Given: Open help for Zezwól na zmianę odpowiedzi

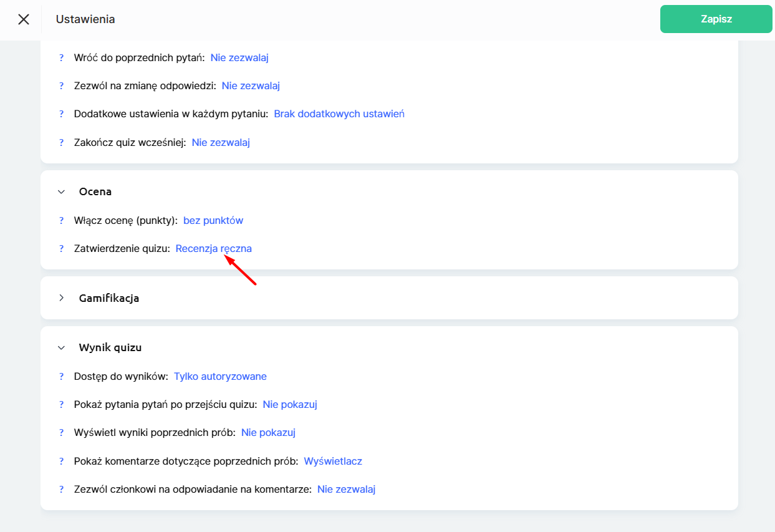Looking at the screenshot, I should (x=62, y=85).
